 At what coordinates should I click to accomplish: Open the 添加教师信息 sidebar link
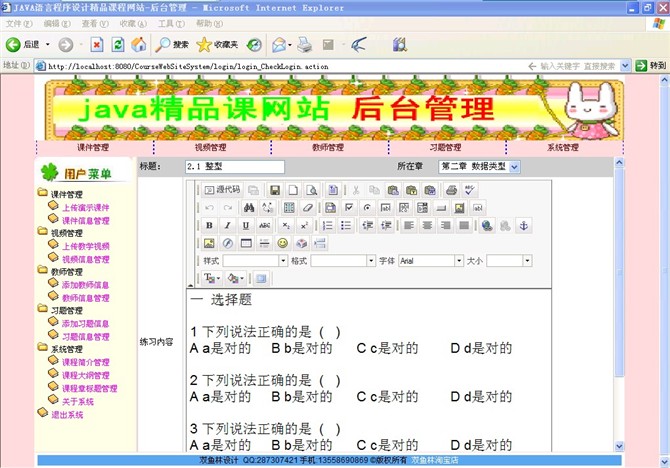pos(85,285)
